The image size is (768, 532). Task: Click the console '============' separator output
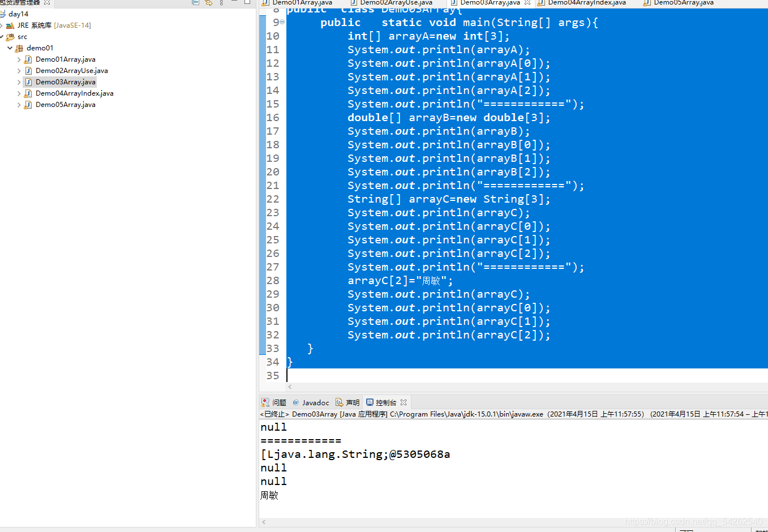301,441
